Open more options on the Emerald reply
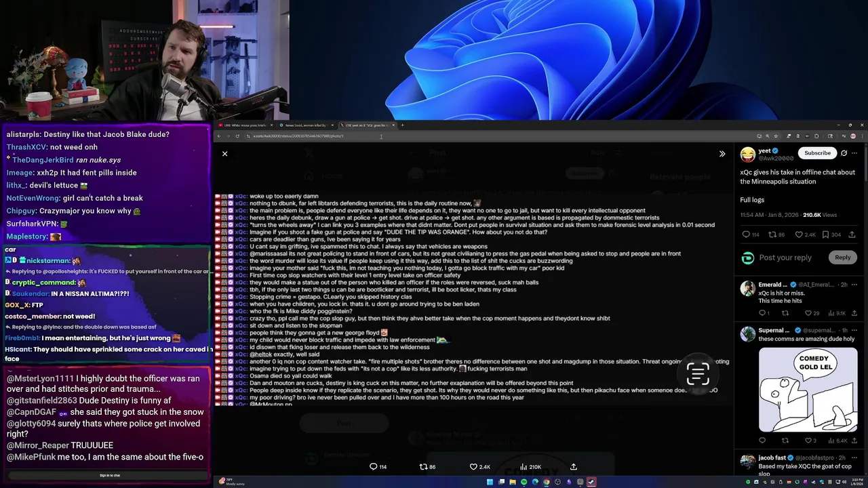 tap(854, 285)
